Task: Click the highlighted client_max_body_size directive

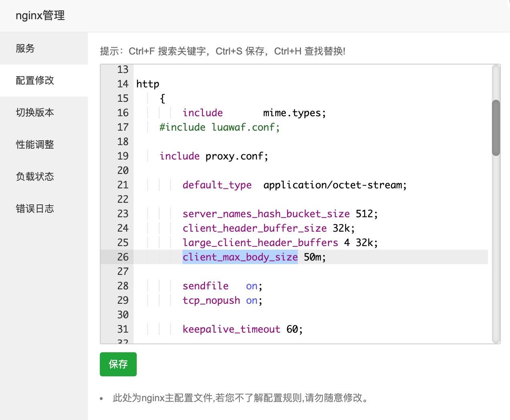Action: [240, 257]
